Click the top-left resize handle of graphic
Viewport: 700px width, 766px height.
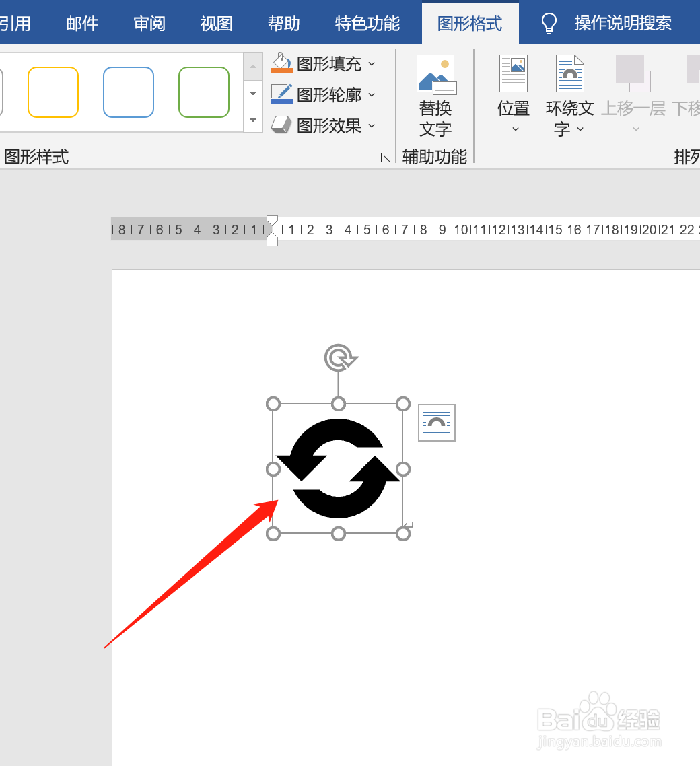[x=273, y=403]
